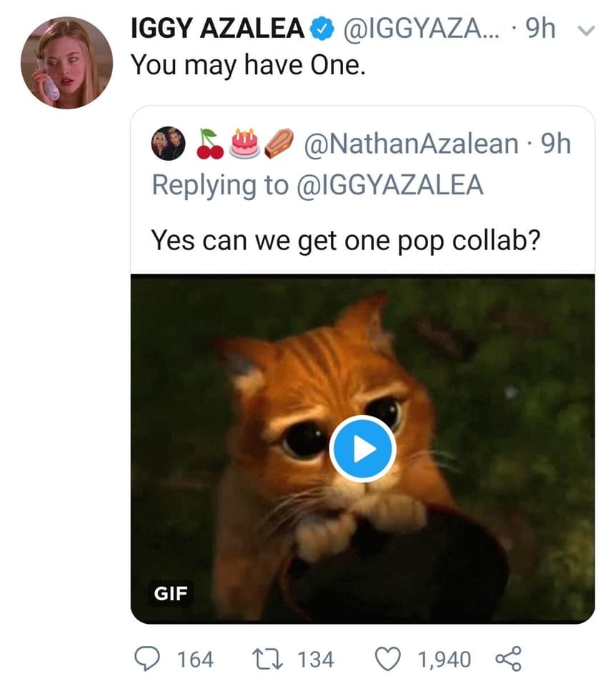Image resolution: width=616 pixels, height=686 pixels.
Task: Click the cherries emoji in quoted name
Action: (x=210, y=144)
